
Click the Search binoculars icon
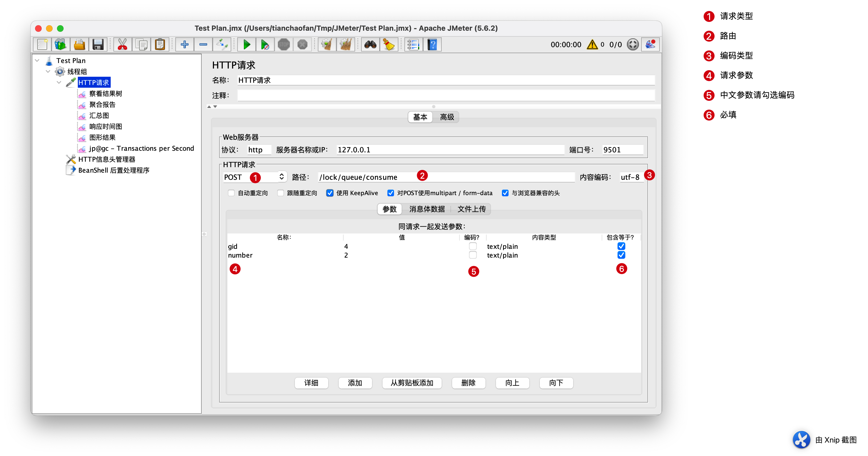tap(370, 44)
